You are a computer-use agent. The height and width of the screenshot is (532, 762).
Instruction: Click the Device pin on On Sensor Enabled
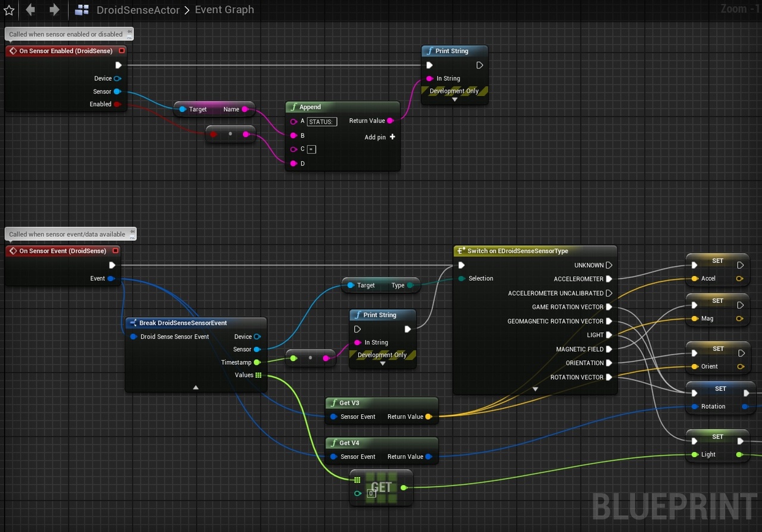(x=117, y=79)
